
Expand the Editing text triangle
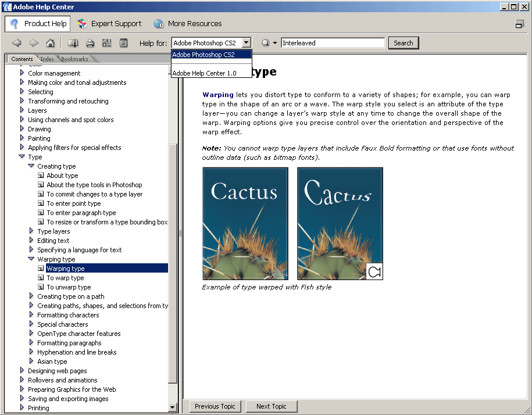click(31, 240)
